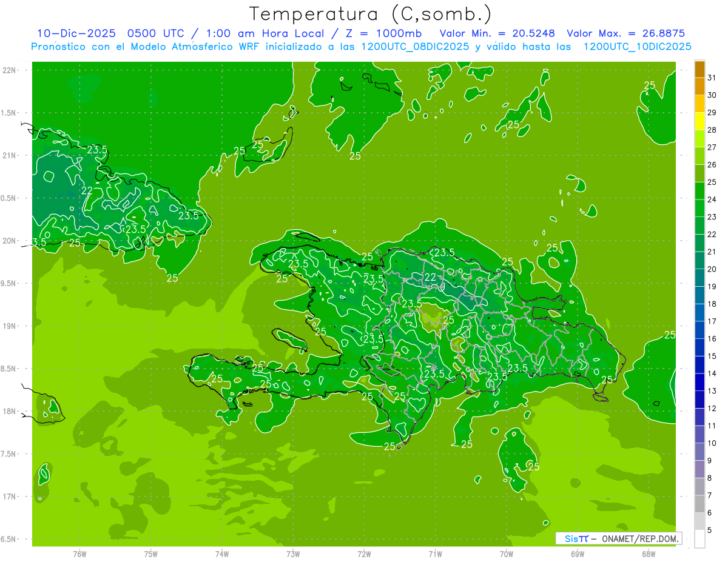Click the "70W" longitude axis label
Viewport: 728px width, 562px height.
507,554
